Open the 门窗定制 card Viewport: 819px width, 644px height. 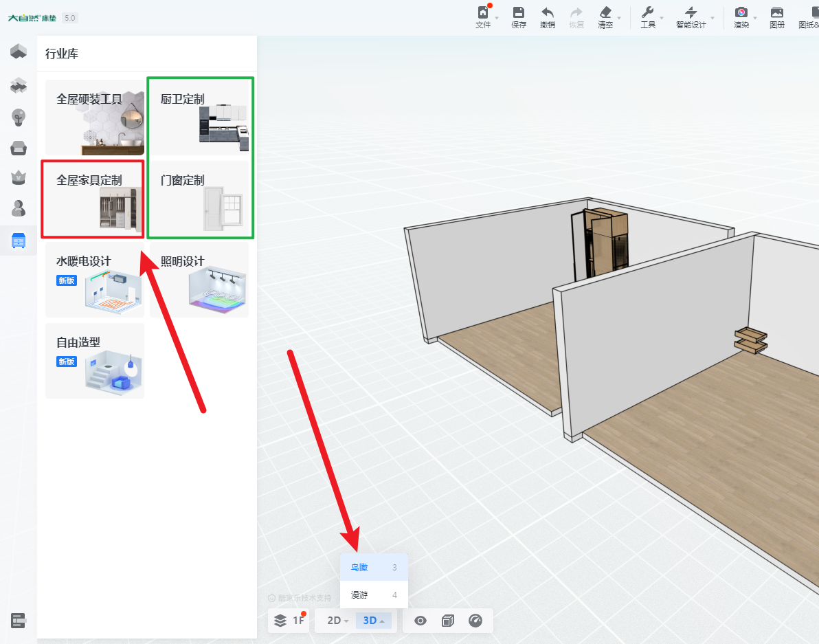tap(199, 199)
